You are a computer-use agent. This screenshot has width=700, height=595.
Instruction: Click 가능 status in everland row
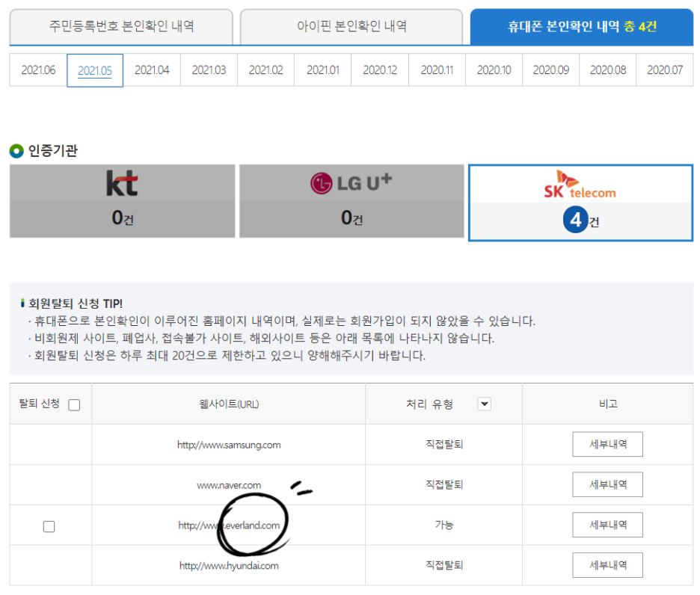444,525
